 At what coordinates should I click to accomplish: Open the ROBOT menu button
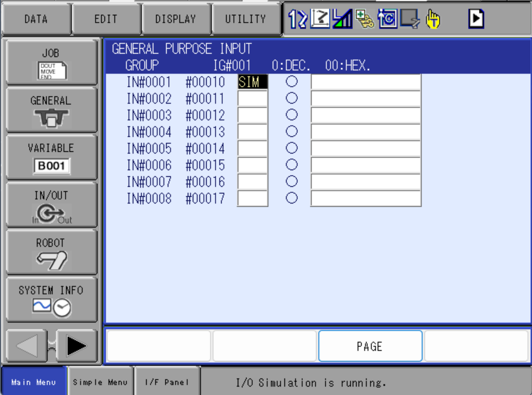(x=51, y=253)
